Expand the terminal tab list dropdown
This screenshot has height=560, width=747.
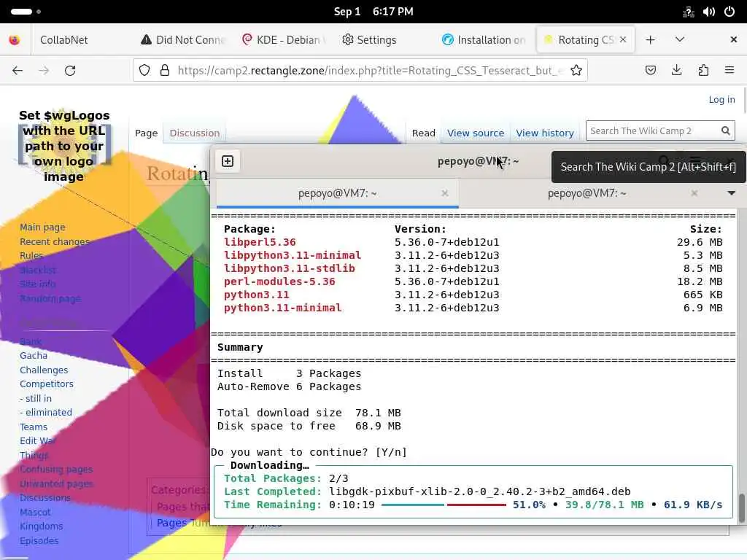pos(731,192)
